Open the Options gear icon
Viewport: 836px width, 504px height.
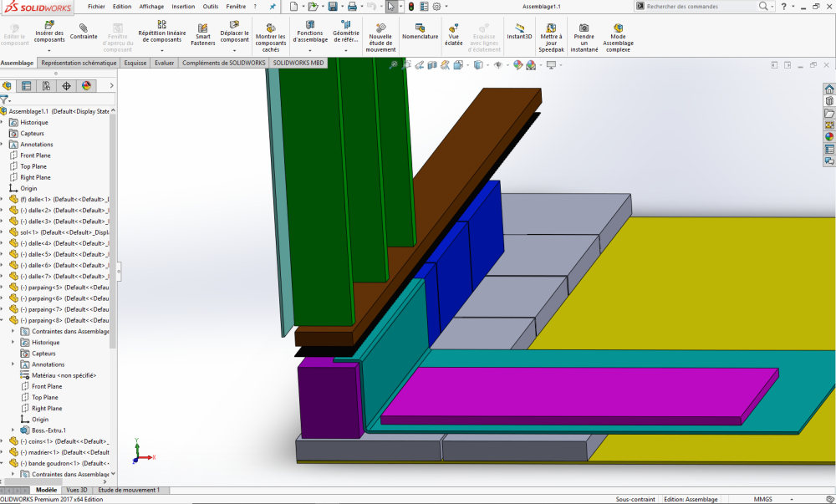point(436,7)
